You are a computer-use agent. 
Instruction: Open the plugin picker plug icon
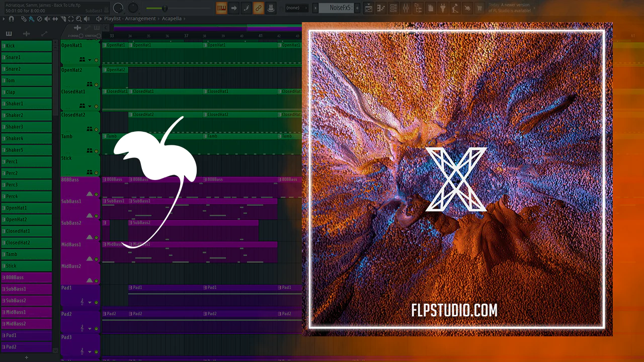click(443, 8)
